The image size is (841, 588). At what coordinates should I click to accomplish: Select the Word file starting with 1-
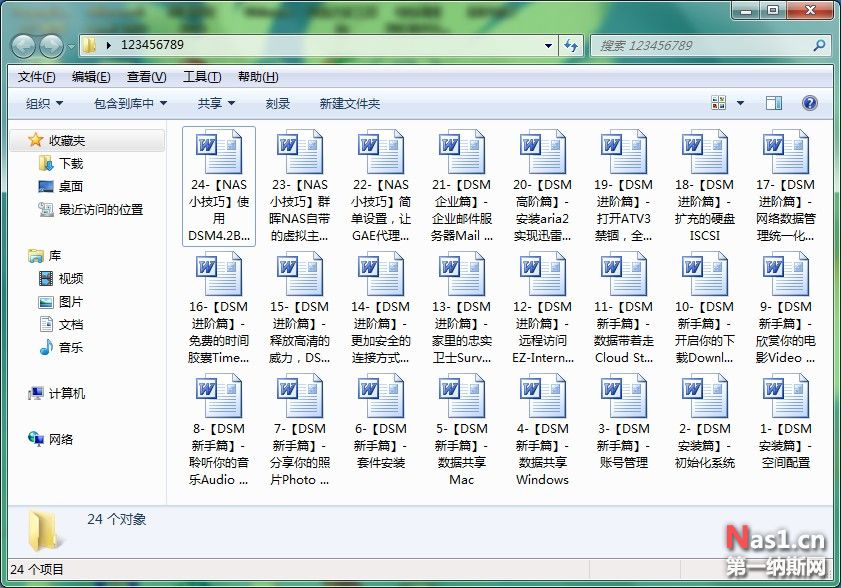pos(786,422)
